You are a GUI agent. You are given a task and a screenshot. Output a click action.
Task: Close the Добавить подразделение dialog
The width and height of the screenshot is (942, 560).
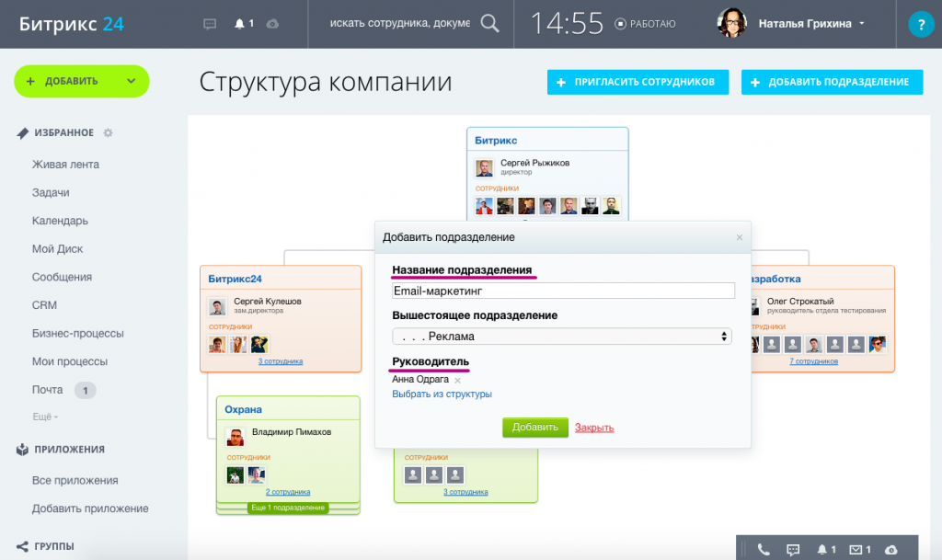(740, 237)
